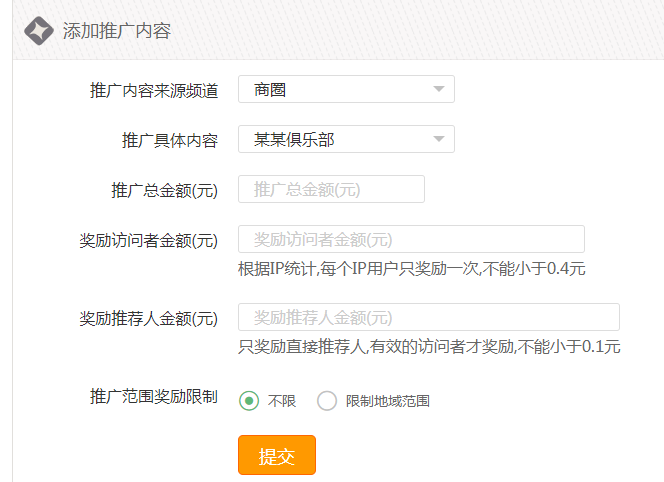Click the 推广具体内容 field label

(x=169, y=140)
